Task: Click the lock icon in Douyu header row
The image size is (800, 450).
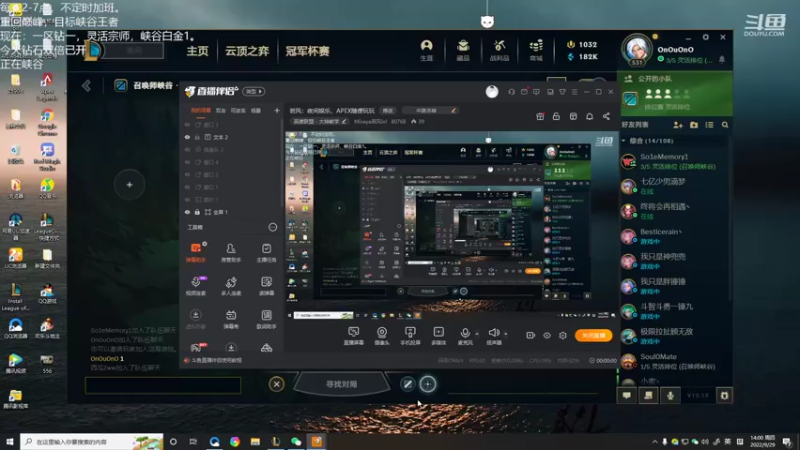Action: [556, 116]
